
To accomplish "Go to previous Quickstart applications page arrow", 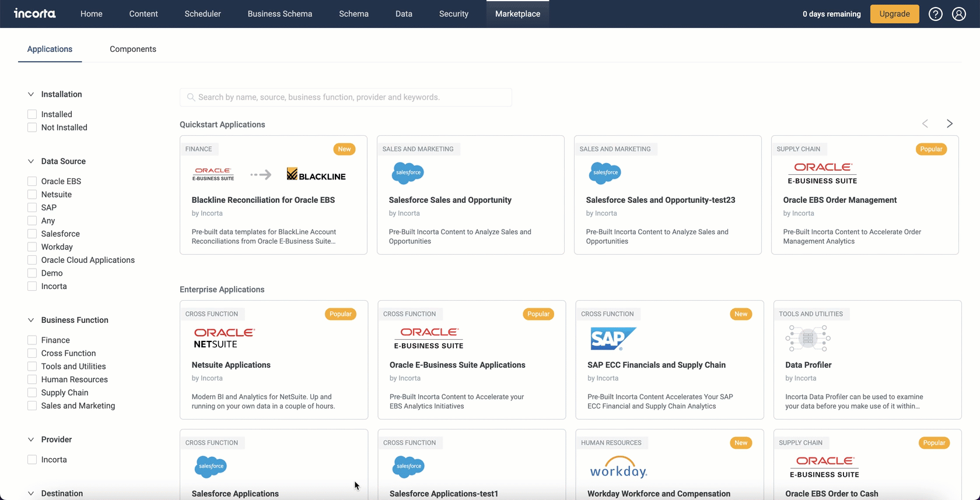I will [925, 124].
